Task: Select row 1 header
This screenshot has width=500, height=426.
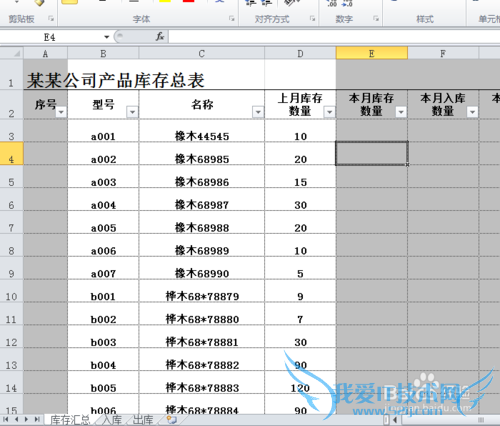Action: tap(12, 74)
